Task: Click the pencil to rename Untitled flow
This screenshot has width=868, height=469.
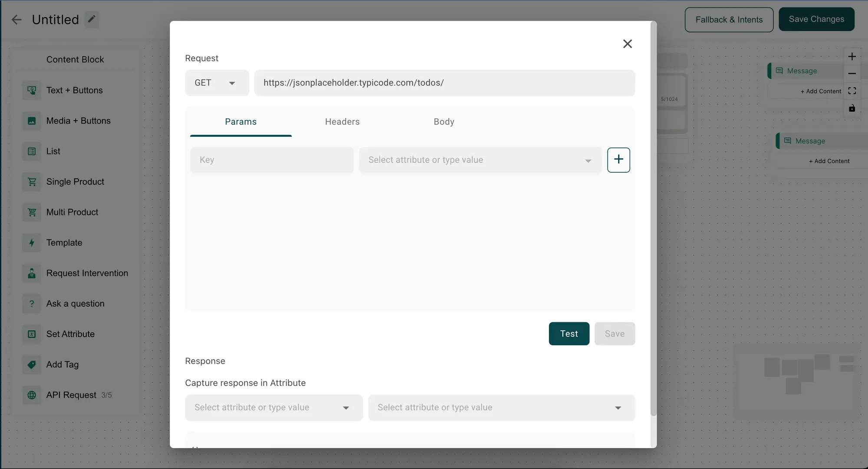Action: tap(91, 19)
